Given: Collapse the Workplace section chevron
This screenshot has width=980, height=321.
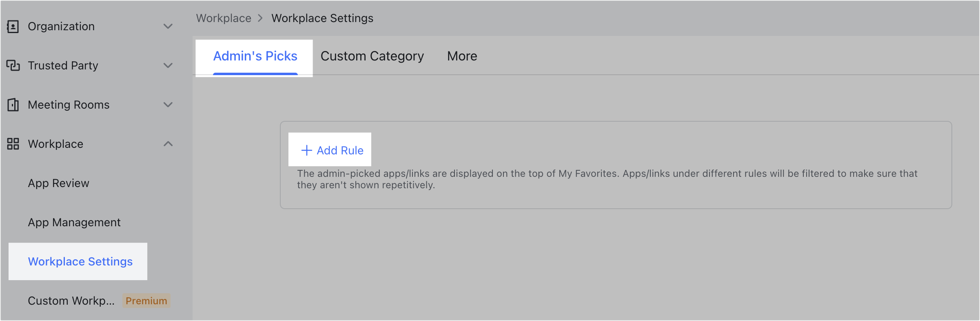Looking at the screenshot, I should tap(168, 144).
